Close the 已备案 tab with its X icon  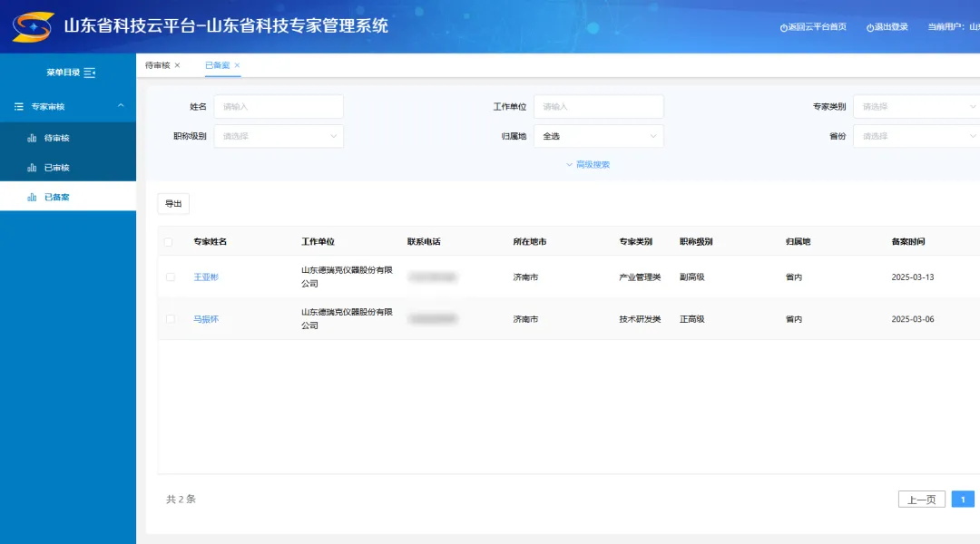click(235, 65)
